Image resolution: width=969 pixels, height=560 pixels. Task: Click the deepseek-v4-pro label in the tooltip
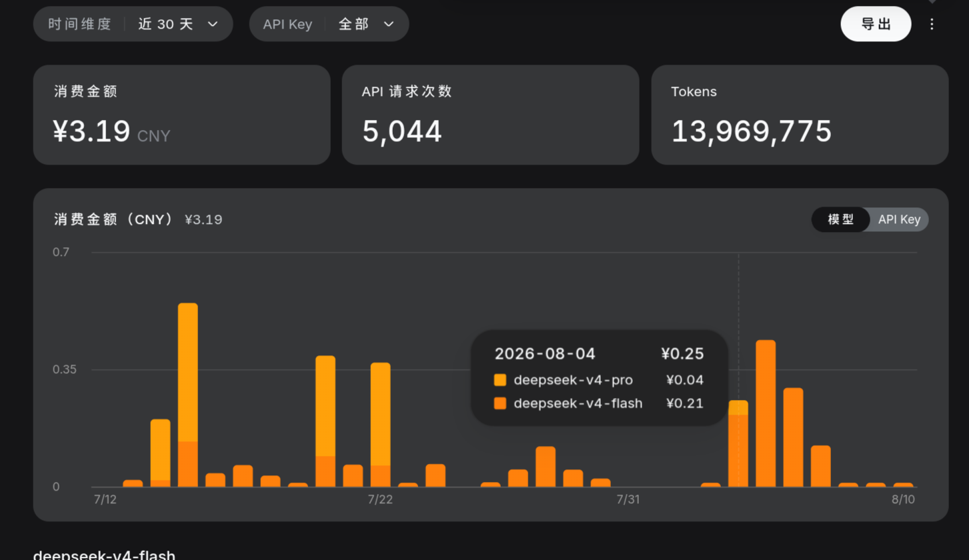tap(573, 380)
